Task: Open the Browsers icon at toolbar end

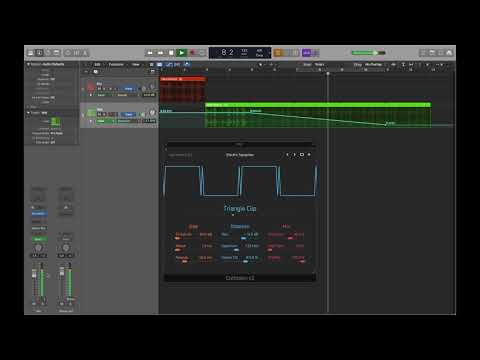Action: [x=449, y=53]
